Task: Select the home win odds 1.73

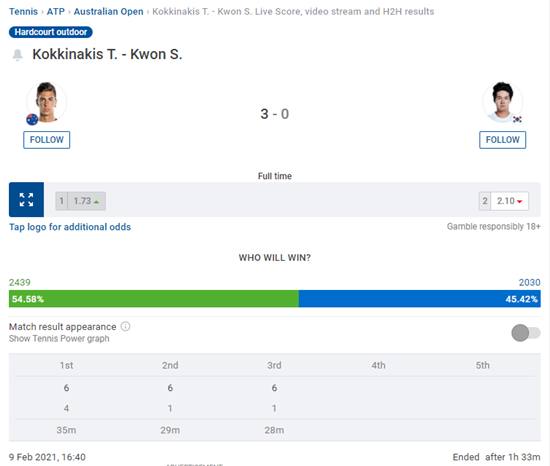Action: point(81,201)
